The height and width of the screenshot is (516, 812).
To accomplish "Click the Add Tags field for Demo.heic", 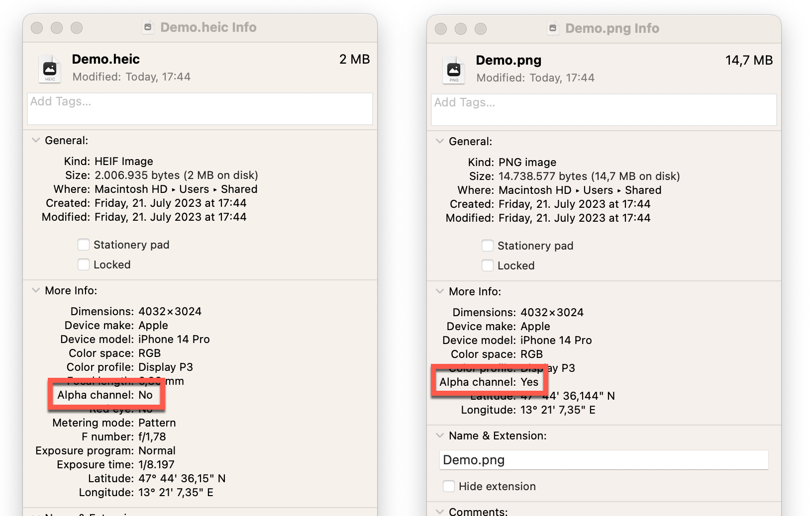I will 200,108.
